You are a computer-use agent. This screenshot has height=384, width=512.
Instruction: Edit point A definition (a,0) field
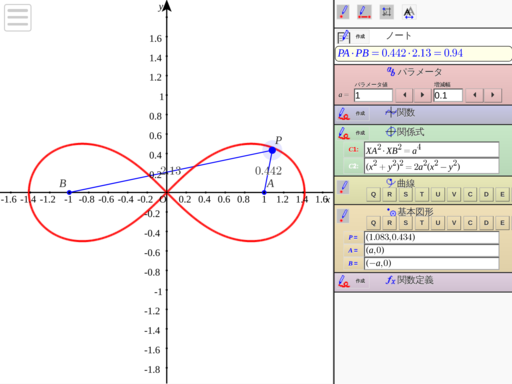click(432, 251)
